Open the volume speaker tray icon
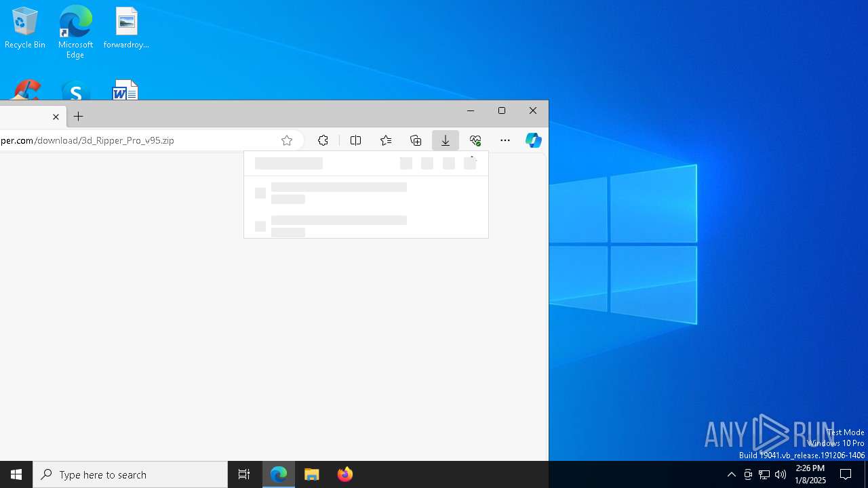The width and height of the screenshot is (868, 488). (x=781, y=474)
